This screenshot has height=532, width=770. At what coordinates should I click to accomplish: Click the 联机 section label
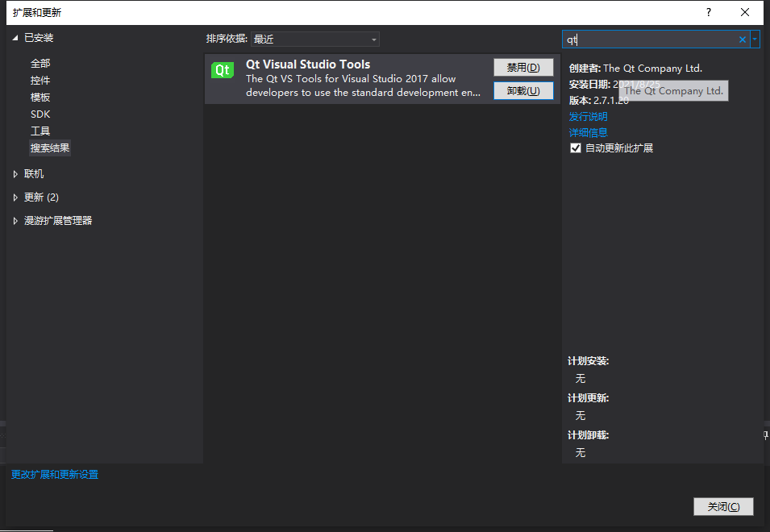point(34,174)
